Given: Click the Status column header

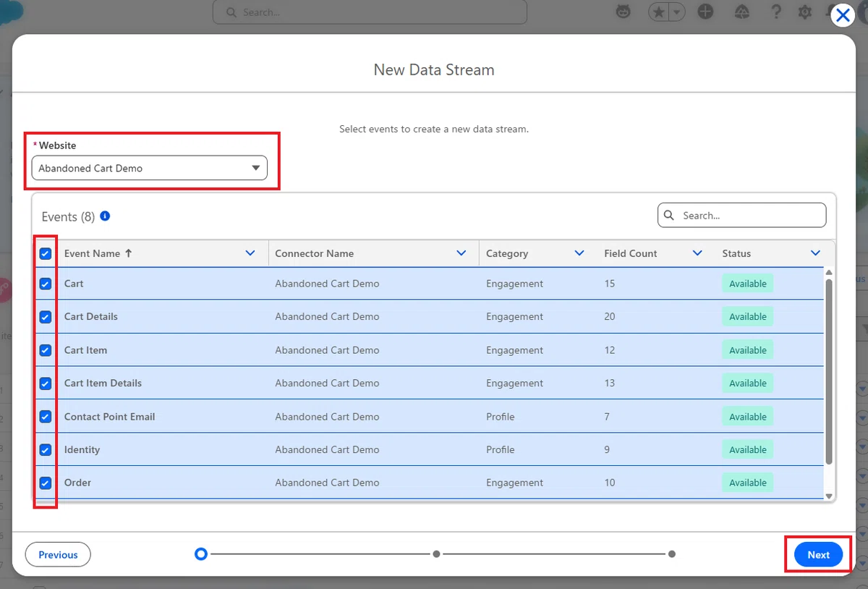Looking at the screenshot, I should (736, 253).
